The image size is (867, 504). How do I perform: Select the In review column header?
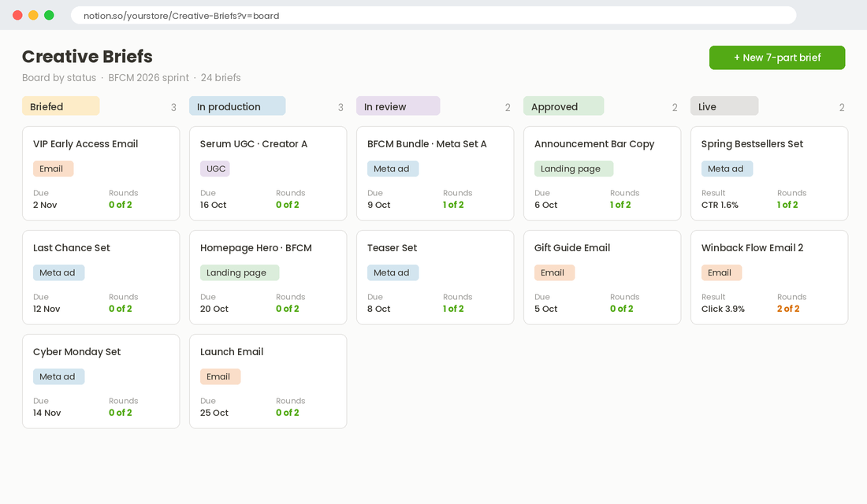coord(398,106)
